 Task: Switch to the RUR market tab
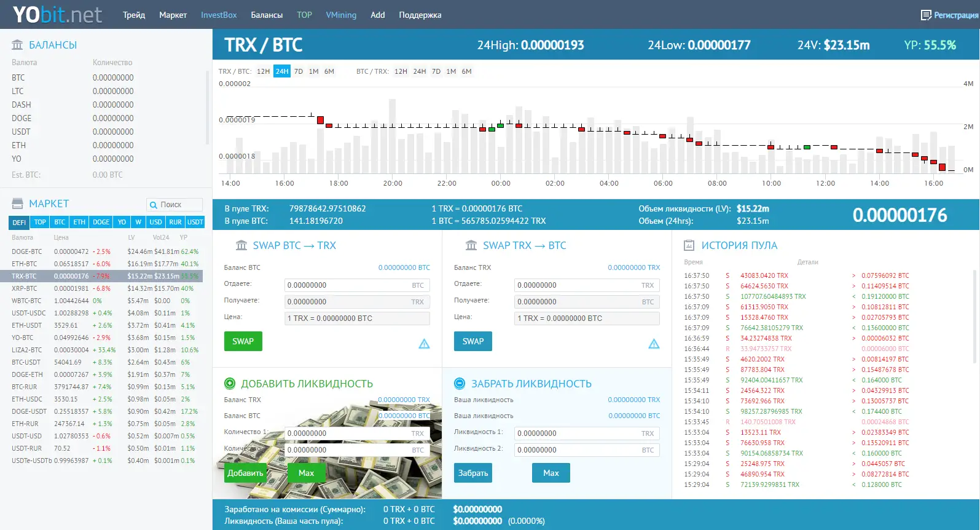[x=175, y=222]
